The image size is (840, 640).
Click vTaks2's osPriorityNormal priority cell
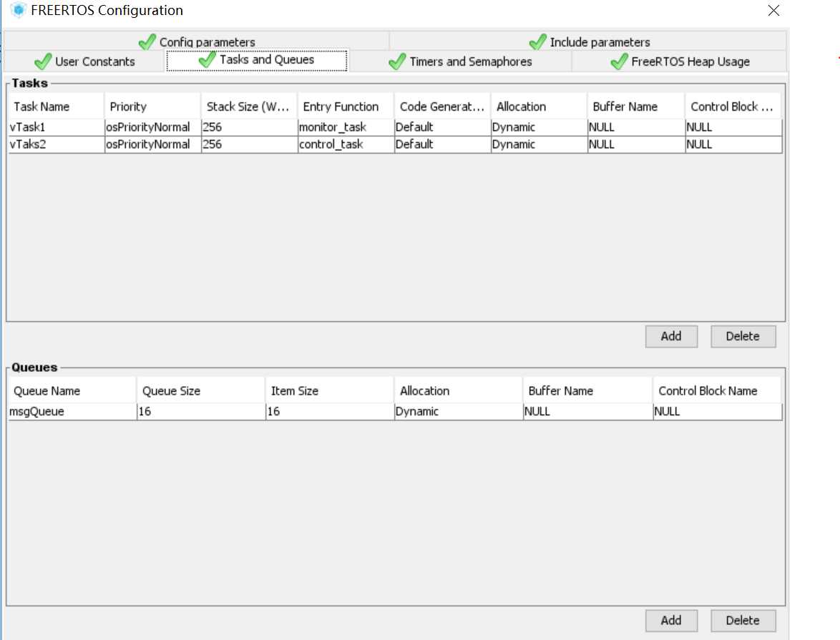(152, 144)
